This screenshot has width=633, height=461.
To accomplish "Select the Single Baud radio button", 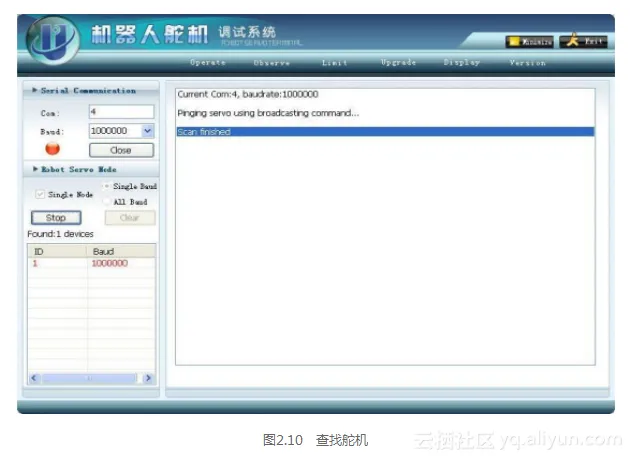I will pyautogui.click(x=107, y=186).
